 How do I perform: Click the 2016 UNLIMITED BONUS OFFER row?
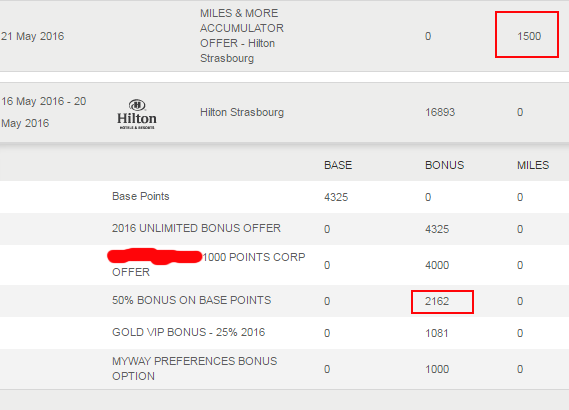coord(284,229)
